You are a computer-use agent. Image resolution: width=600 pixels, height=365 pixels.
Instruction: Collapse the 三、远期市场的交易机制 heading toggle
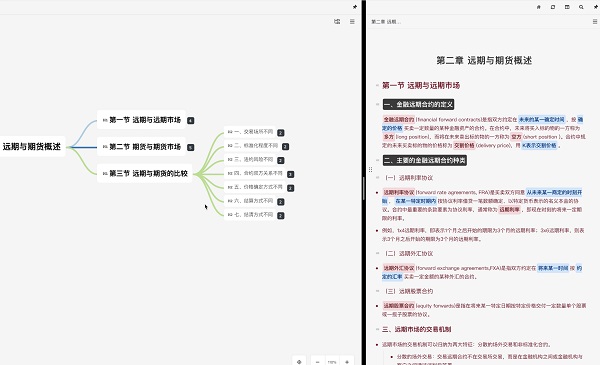(377, 329)
